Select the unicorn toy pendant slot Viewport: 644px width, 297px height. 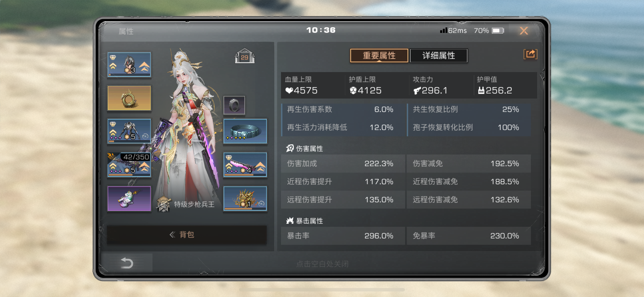point(129,198)
